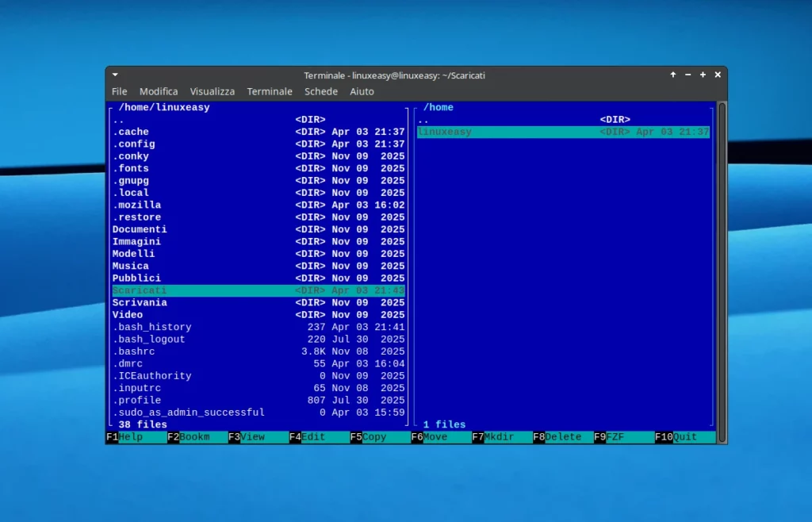The height and width of the screenshot is (522, 812).
Task: Open the terminal window menu arrow icon
Action: pyautogui.click(x=115, y=75)
